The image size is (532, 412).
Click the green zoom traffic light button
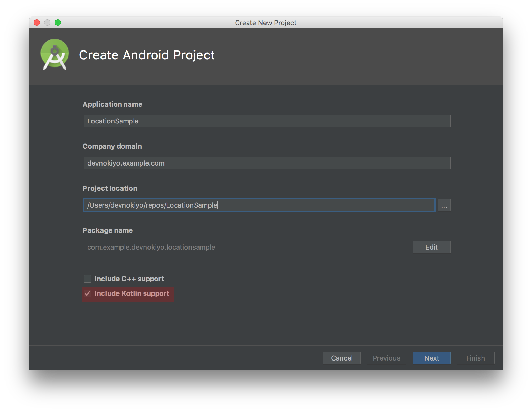point(58,23)
